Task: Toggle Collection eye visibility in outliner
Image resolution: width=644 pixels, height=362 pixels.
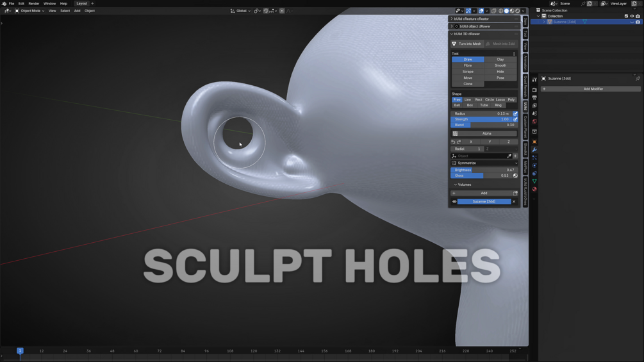Action: coord(632,16)
